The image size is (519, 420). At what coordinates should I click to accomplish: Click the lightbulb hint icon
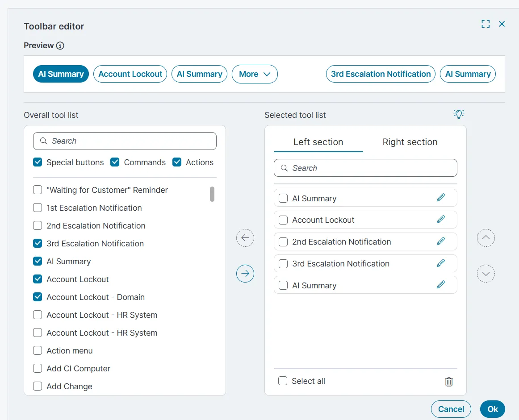[459, 114]
